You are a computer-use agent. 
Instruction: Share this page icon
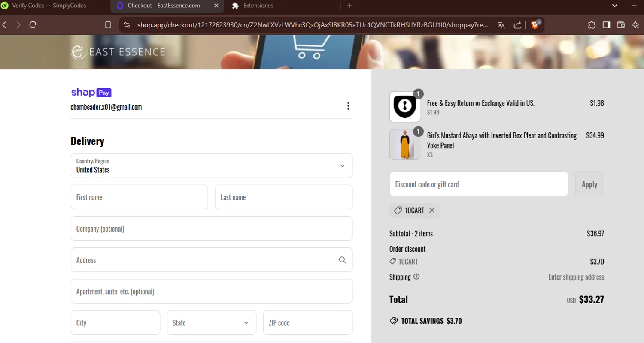pos(518,25)
